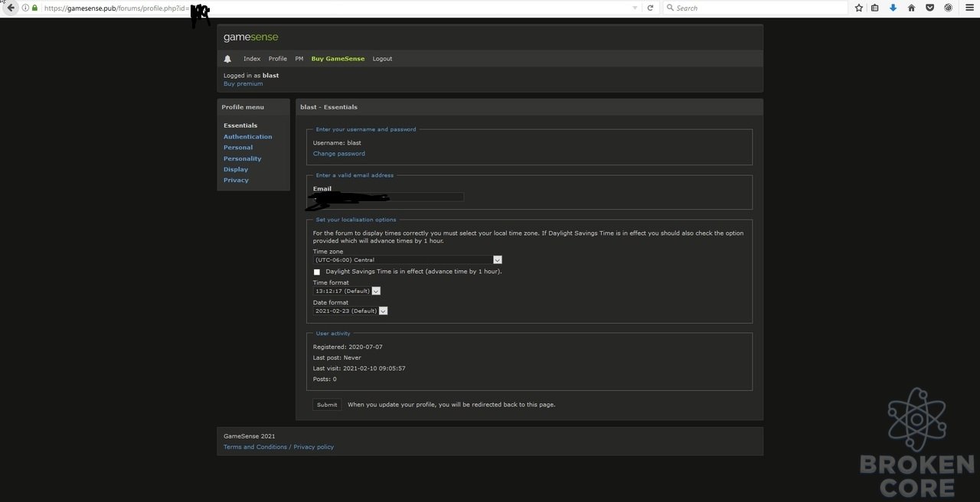Open the Personal profile section
The width and height of the screenshot is (980, 502).
[238, 148]
